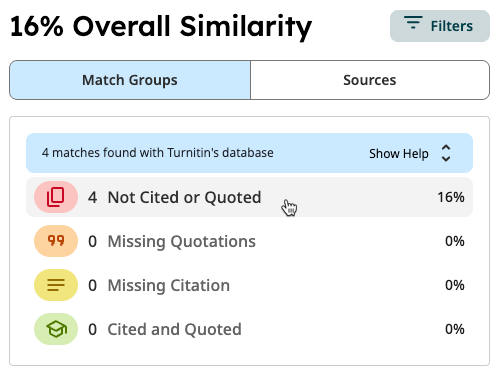Select the Missing Quotations label
The width and height of the screenshot is (500, 375).
point(181,242)
